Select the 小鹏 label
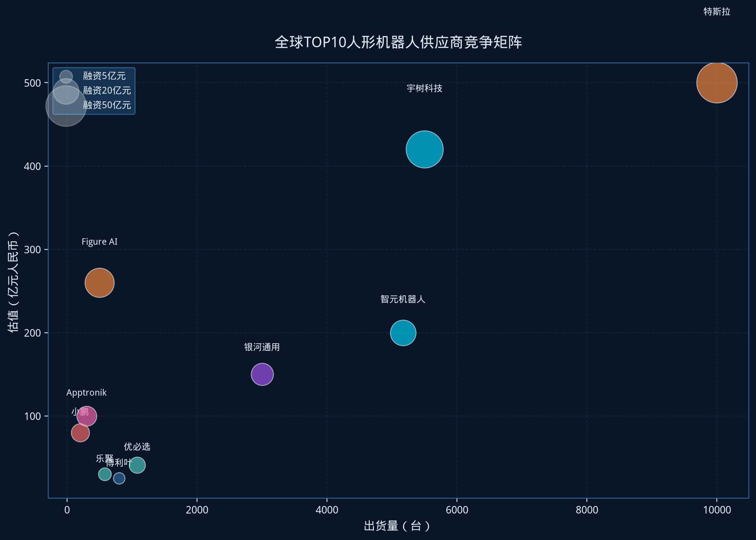Viewport: 756px width, 540px height. click(x=80, y=412)
